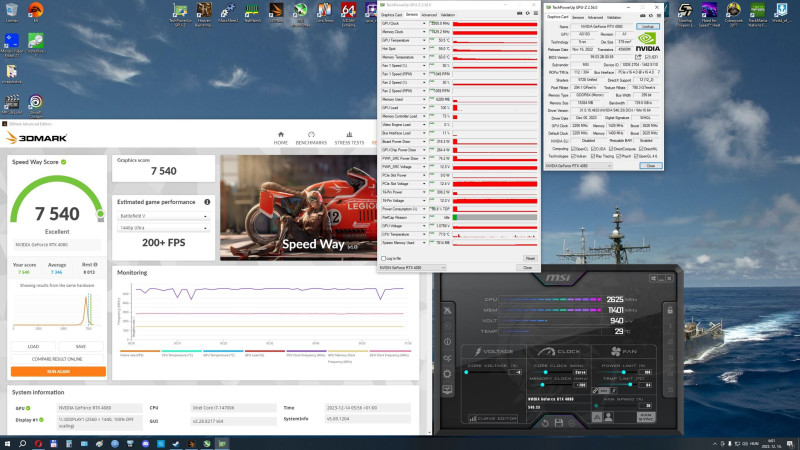This screenshot has width=800, height=450.
Task: Click the taskbar search icon
Action: pyautogui.click(x=22, y=444)
